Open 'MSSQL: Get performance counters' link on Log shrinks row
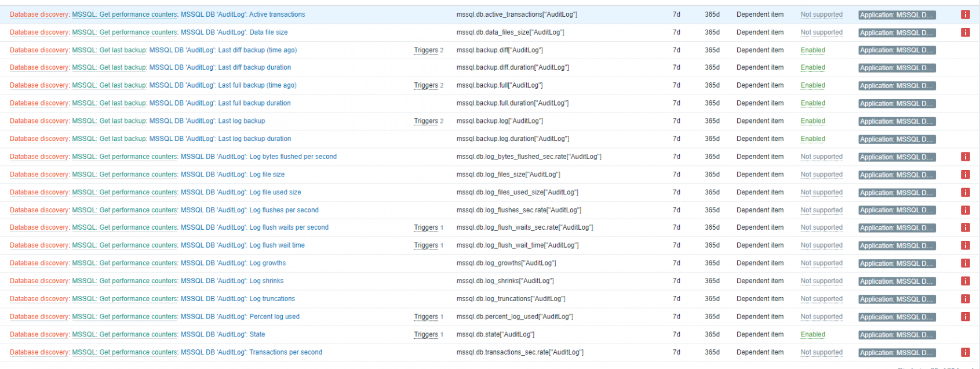 [124, 281]
